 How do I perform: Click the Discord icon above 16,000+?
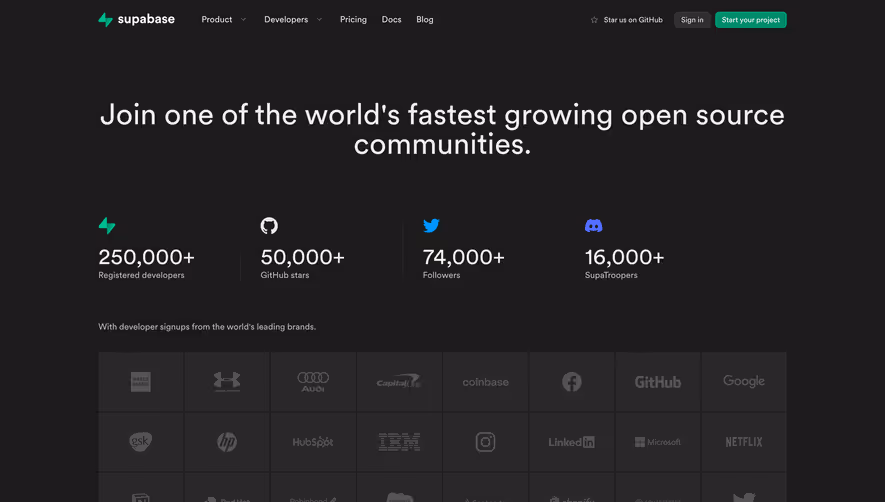pyautogui.click(x=593, y=226)
